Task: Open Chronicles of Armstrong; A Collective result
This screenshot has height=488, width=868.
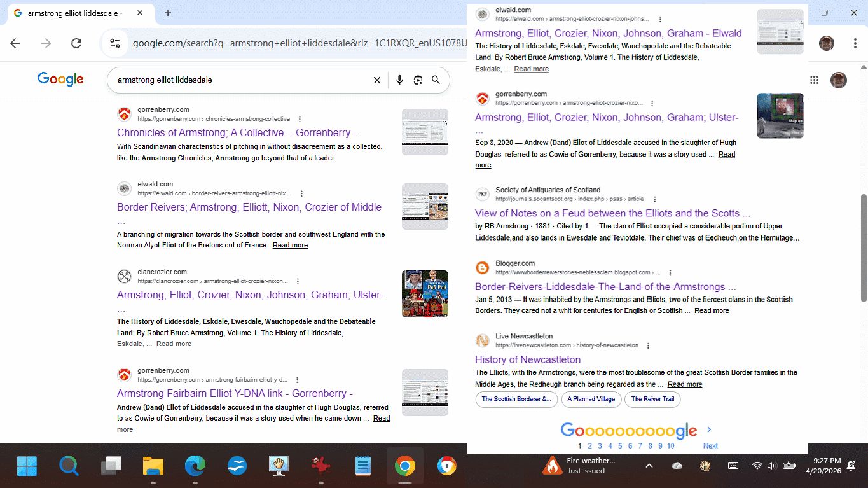Action: [x=237, y=132]
